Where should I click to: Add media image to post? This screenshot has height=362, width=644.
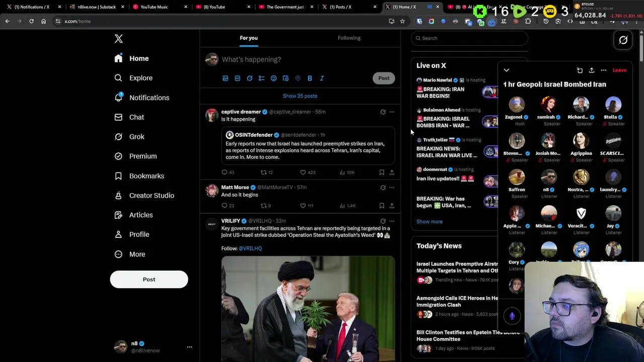[x=225, y=78]
